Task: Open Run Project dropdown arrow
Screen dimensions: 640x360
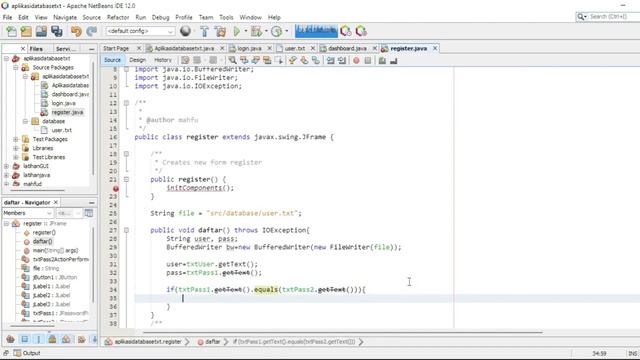Action: tap(246, 31)
